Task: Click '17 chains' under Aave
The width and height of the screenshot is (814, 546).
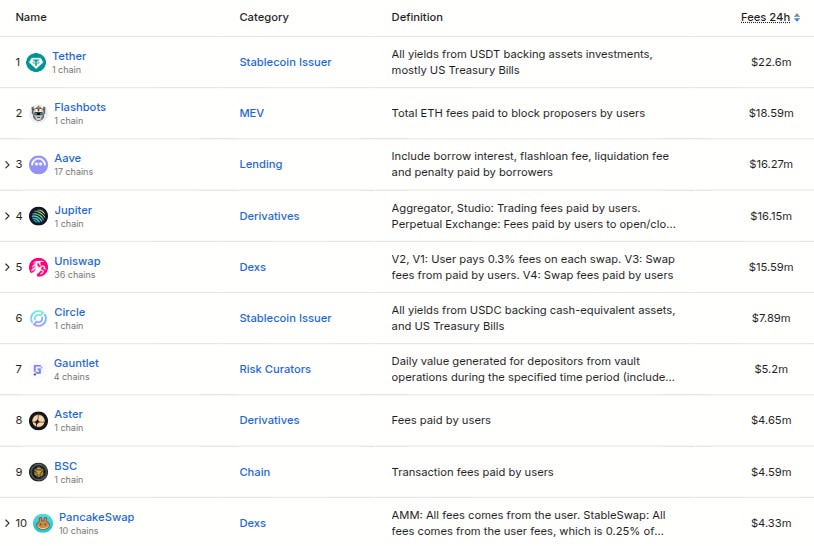Action: tap(74, 172)
